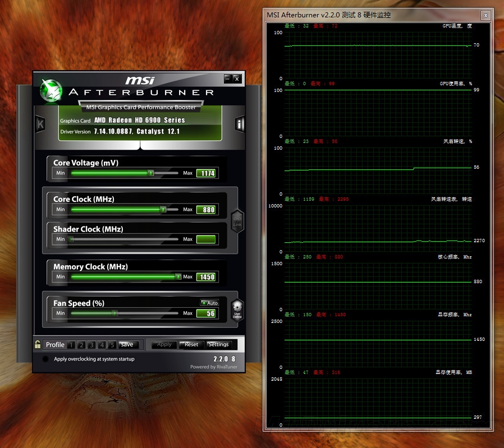The image size is (504, 448).
Task: Click the Core Clock value field 880
Action: [x=206, y=210]
